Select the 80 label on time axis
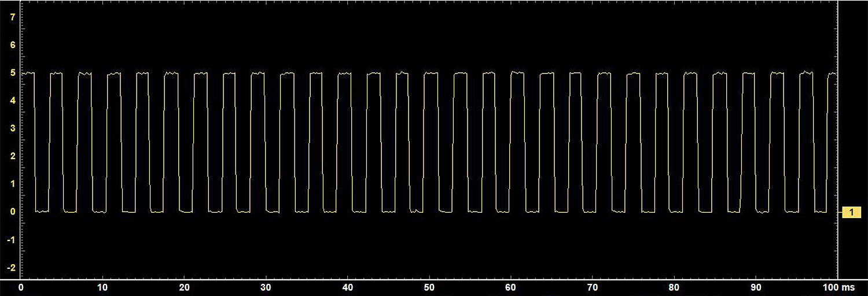The height and width of the screenshot is (296, 868). (674, 287)
